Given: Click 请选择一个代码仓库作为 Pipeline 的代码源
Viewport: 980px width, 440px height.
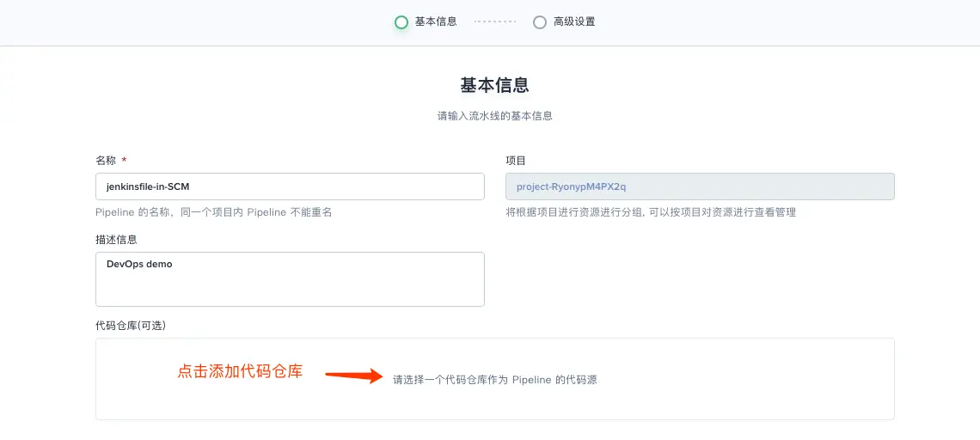Looking at the screenshot, I should pyautogui.click(x=495, y=379).
